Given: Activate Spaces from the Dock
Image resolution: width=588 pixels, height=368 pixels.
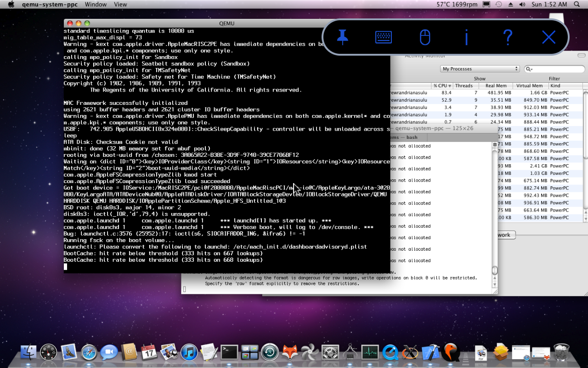Looking at the screenshot, I should [x=249, y=352].
